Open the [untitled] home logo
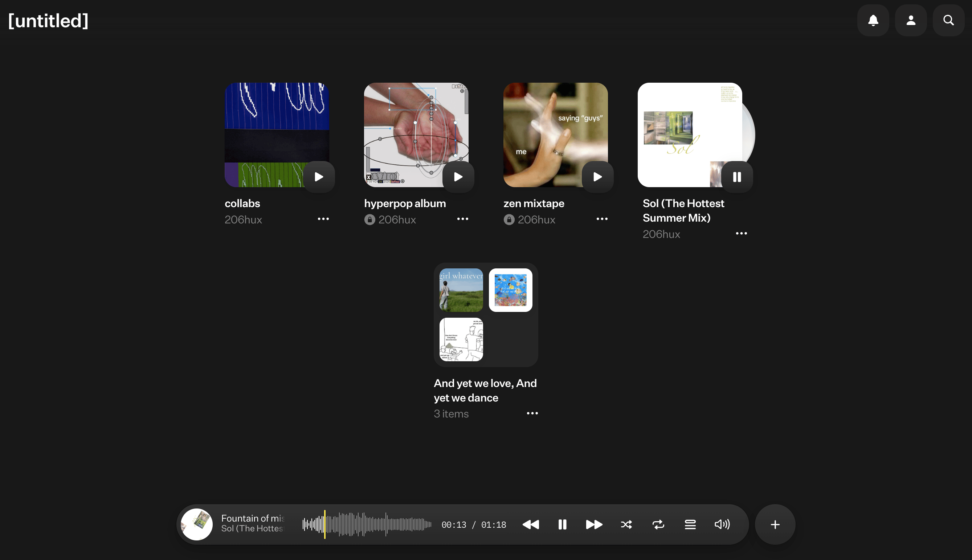972x560 pixels. pyautogui.click(x=48, y=21)
